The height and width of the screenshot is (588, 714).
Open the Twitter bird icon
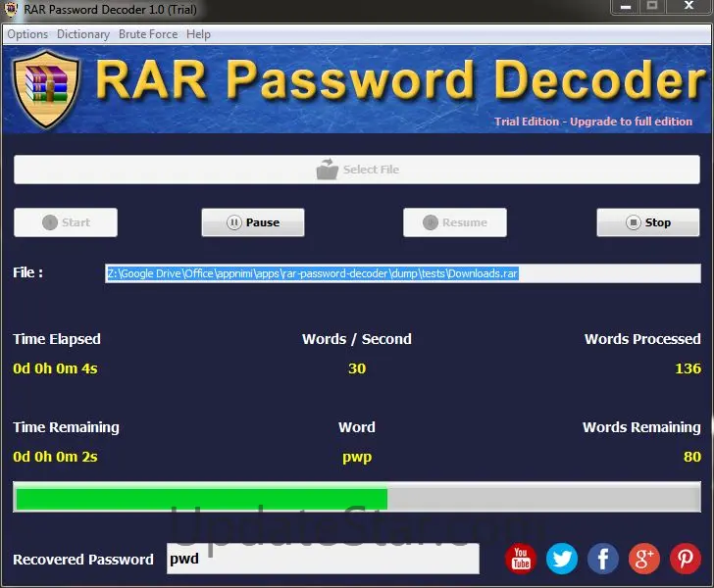point(561,559)
